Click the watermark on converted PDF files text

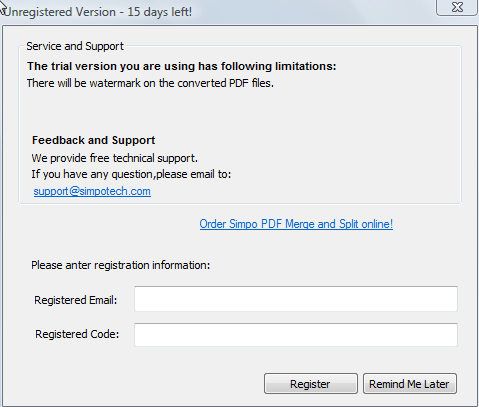(150, 83)
